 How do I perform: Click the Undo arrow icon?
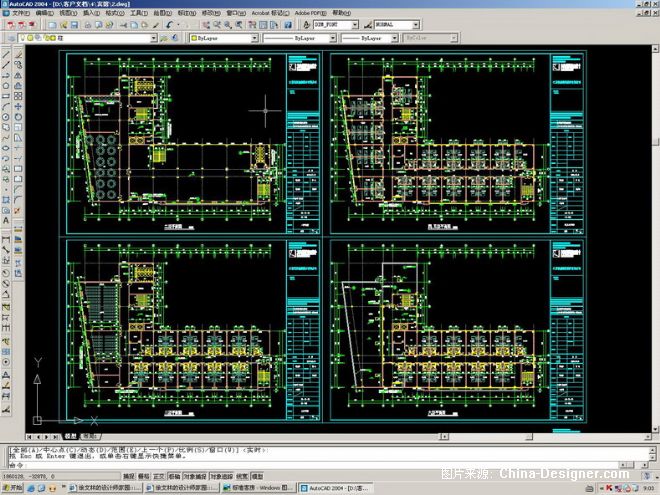(169, 25)
